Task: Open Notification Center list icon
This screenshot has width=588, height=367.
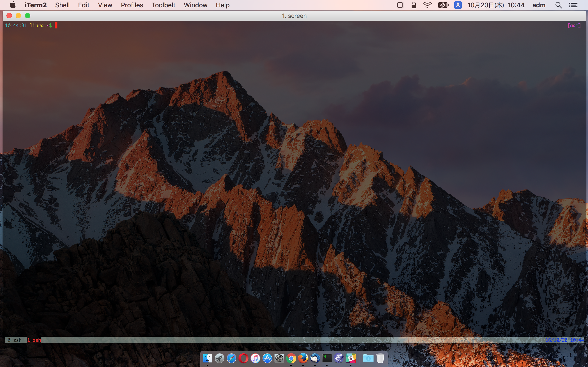Action: tap(573, 5)
